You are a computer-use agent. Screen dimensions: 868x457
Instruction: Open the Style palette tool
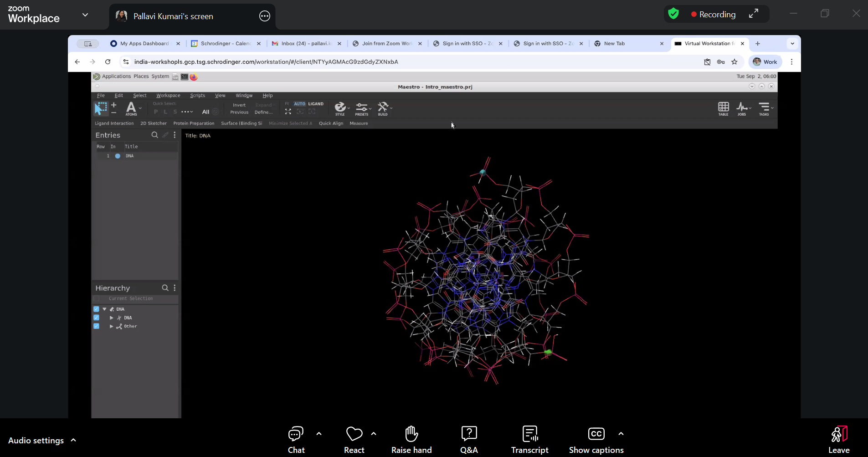(x=340, y=108)
